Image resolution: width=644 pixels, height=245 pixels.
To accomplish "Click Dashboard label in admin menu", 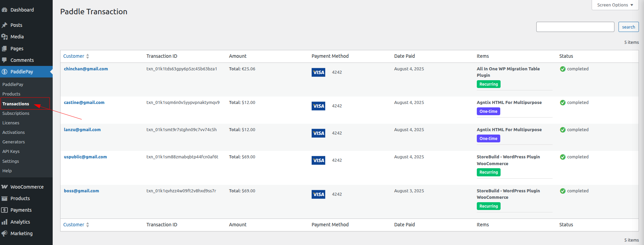I will [x=22, y=10].
